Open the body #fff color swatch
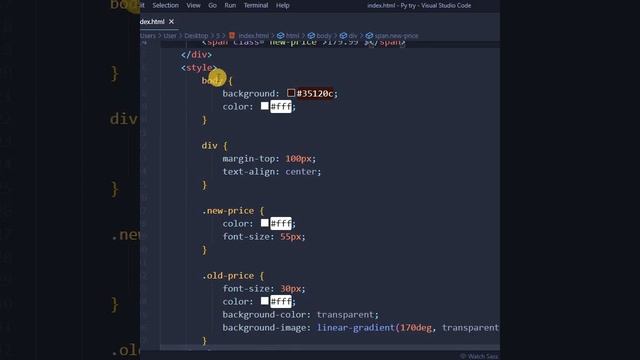Screen dimensions: 640x360 click(264, 106)
